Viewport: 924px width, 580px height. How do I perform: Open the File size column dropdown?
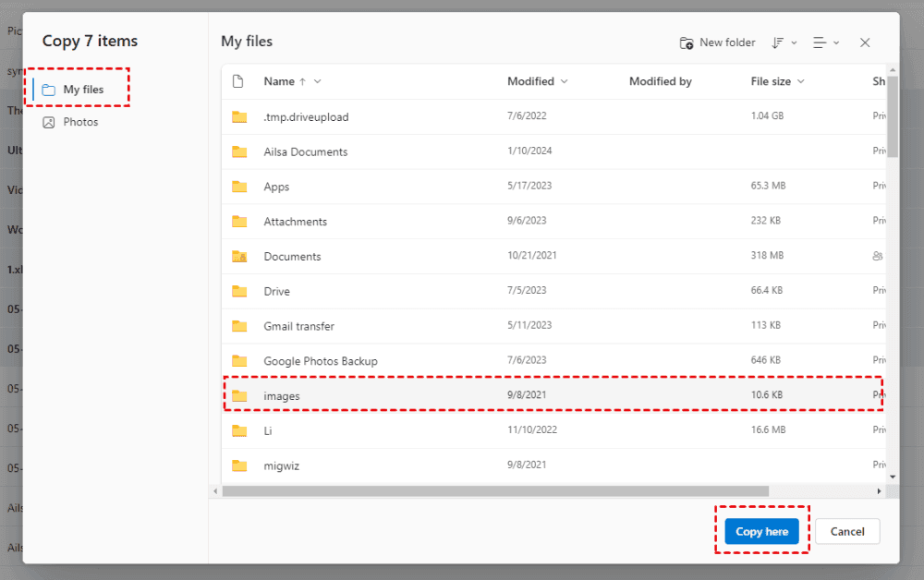pyautogui.click(x=800, y=81)
